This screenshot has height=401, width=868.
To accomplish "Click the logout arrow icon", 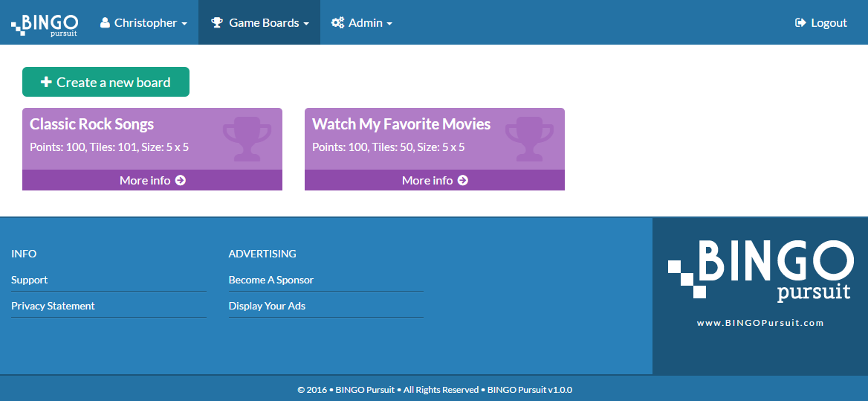I will (800, 23).
